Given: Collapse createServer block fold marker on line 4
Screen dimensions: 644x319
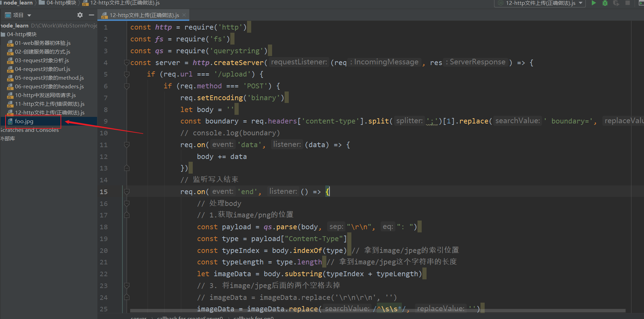Looking at the screenshot, I should [x=127, y=63].
